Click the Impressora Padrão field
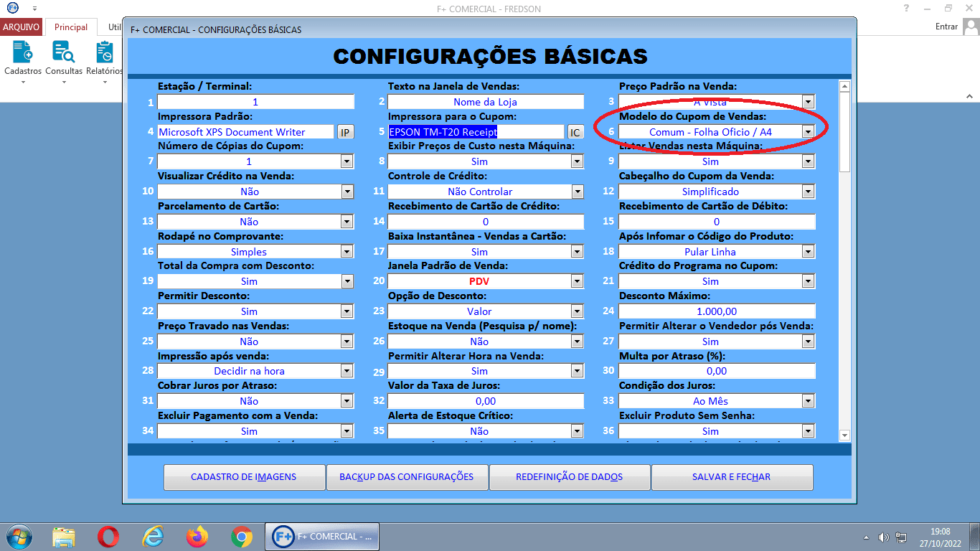This screenshot has width=980, height=551. 245,132
